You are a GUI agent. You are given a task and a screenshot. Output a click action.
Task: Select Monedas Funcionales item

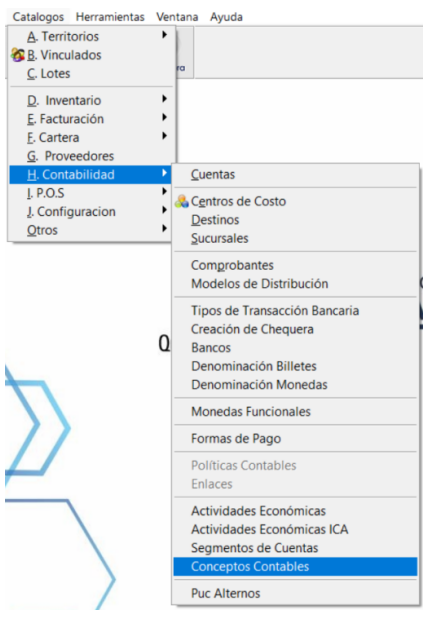coord(295,412)
